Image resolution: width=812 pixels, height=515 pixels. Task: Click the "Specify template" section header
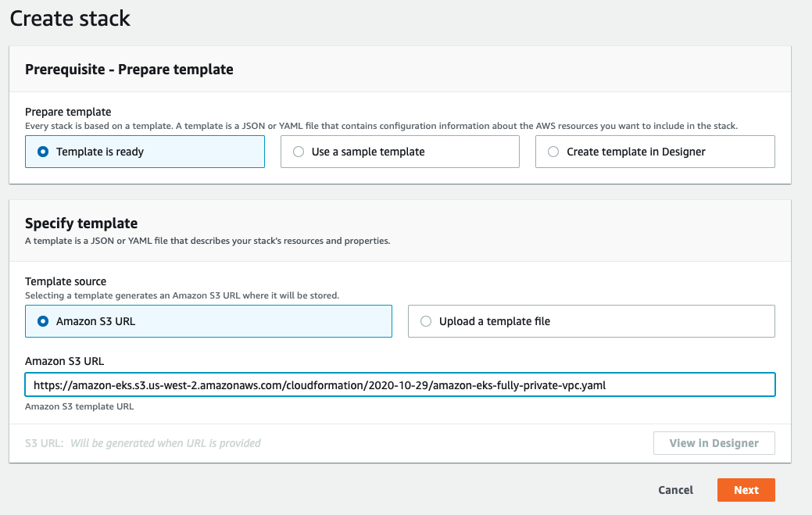coord(80,224)
